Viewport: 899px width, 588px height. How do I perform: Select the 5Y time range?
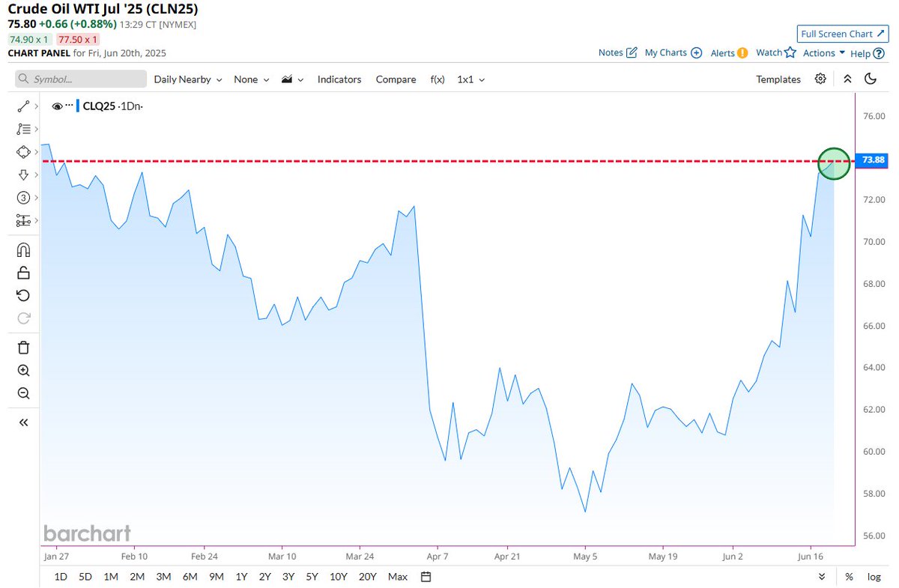[312, 576]
